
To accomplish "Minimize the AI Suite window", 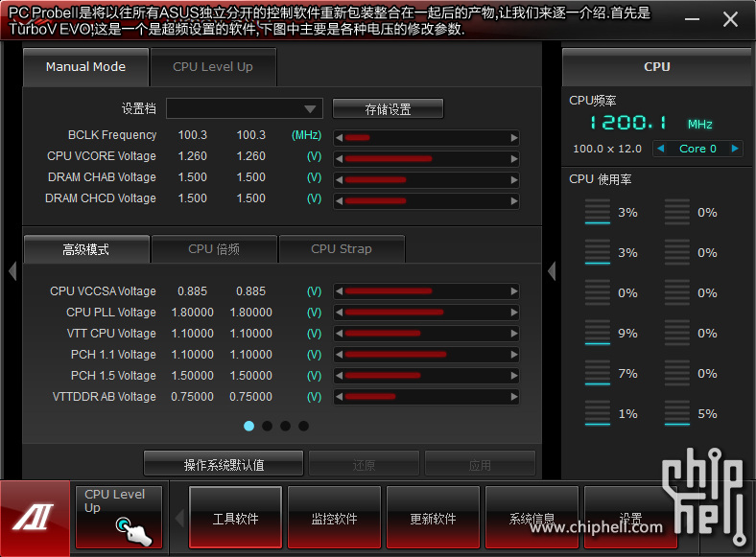I will coord(692,19).
